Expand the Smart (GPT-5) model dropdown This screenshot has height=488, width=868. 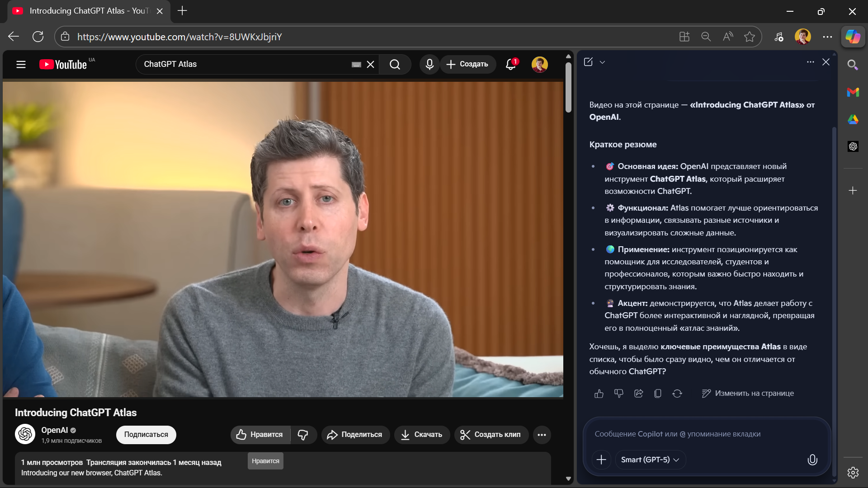[x=650, y=460]
